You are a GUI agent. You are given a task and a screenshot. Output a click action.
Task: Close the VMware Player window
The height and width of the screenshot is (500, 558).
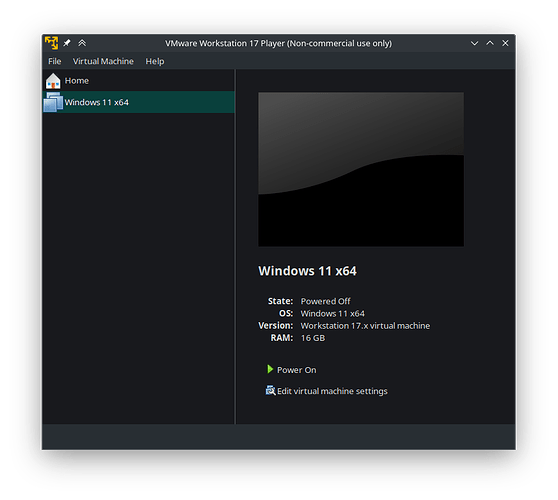point(505,43)
